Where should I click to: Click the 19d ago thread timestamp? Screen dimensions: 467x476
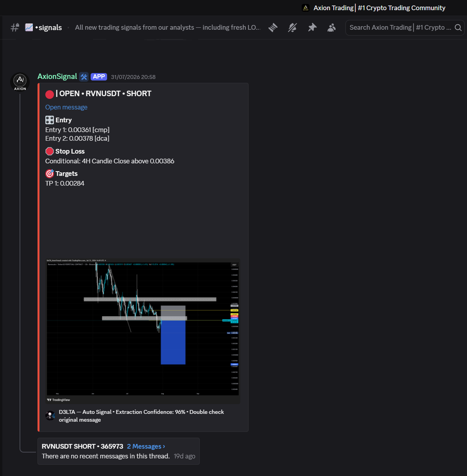[184, 456]
